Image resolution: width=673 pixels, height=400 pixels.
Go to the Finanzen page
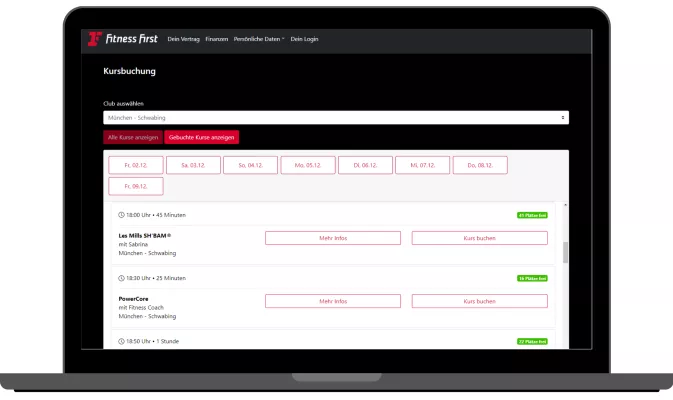[x=217, y=39]
